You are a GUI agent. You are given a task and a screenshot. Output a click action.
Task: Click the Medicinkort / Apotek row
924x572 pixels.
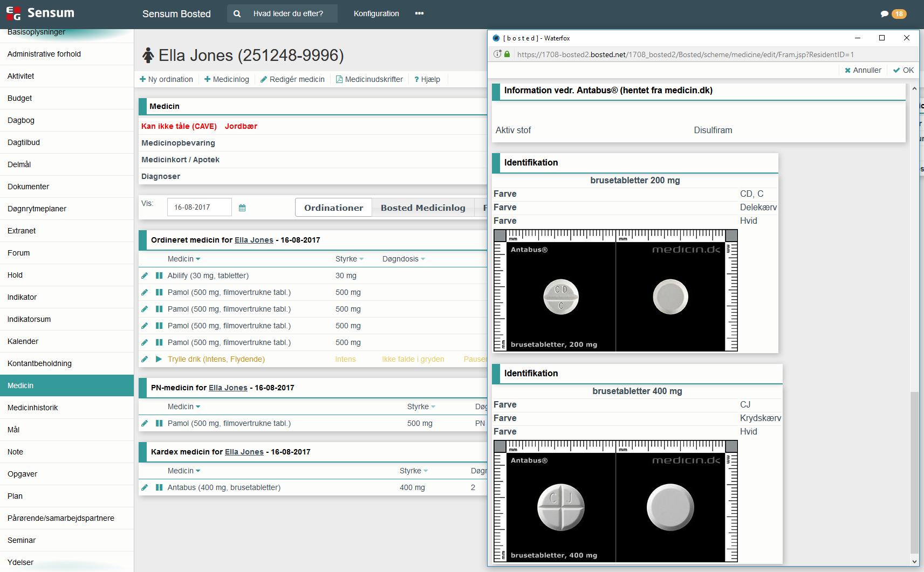click(x=313, y=160)
